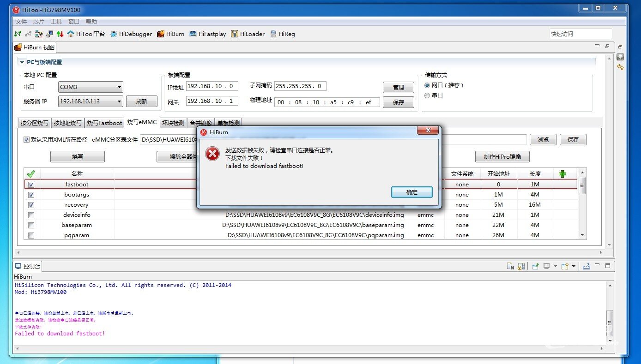The width and height of the screenshot is (641, 364).
Task: Open HiTool平台 home from toolbar
Action: coord(86,34)
